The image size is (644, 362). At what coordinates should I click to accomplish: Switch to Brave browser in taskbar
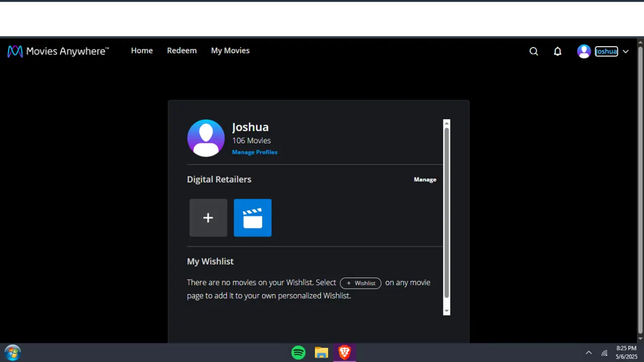point(345,352)
